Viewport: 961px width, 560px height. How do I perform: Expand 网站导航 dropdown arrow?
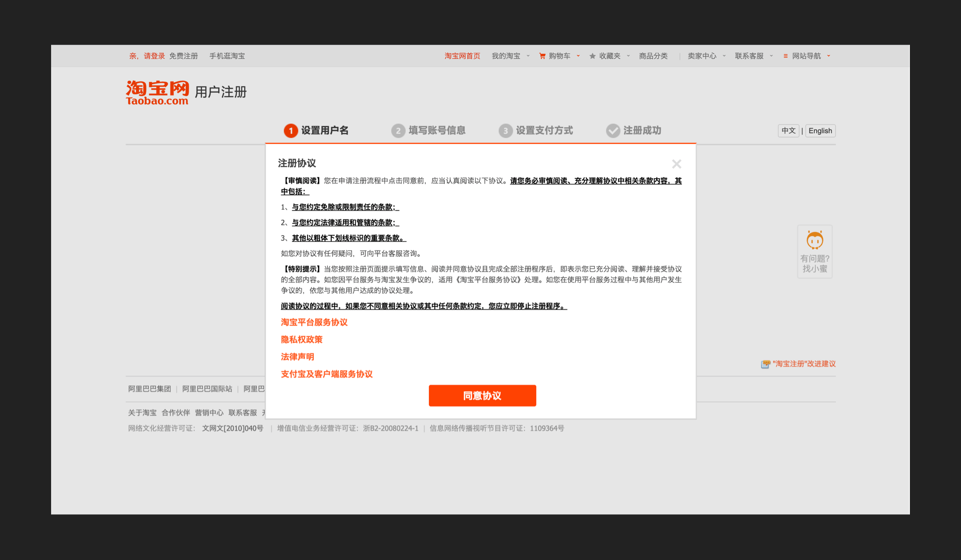coord(829,56)
